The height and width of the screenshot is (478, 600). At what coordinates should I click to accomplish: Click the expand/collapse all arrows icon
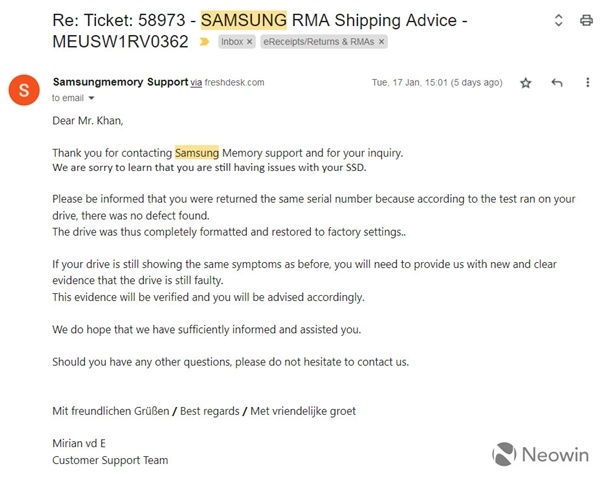click(558, 20)
